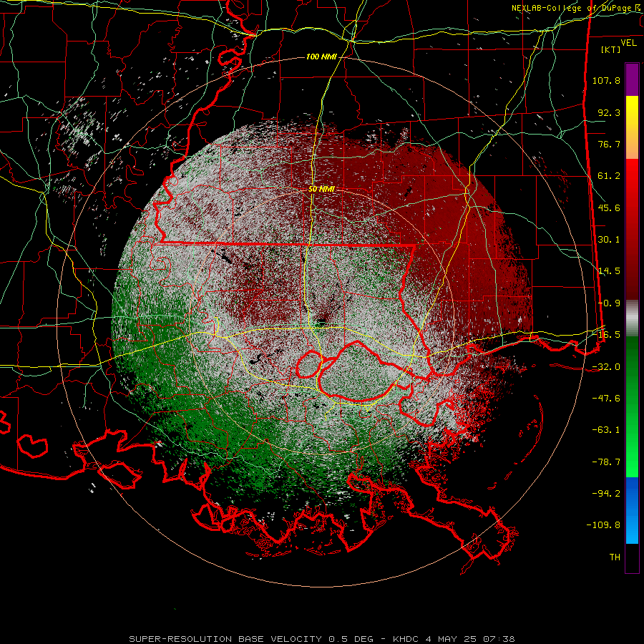Select the -109.8 value on the velocity scale
Screen dimensions: 644x644
(x=603, y=525)
